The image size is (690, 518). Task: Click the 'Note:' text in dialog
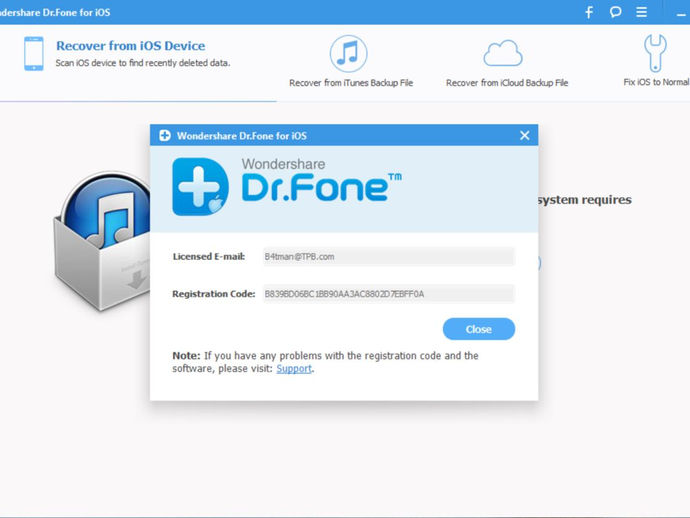tap(186, 356)
